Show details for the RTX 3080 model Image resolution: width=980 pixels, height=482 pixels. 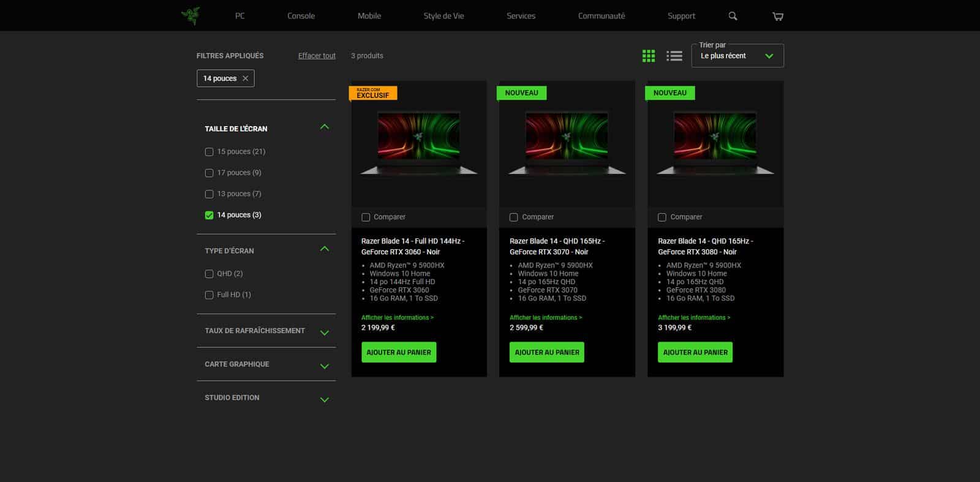coord(694,317)
